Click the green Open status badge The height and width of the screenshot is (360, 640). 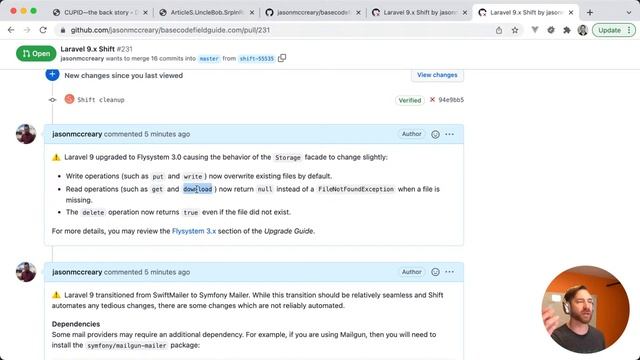pos(36,53)
